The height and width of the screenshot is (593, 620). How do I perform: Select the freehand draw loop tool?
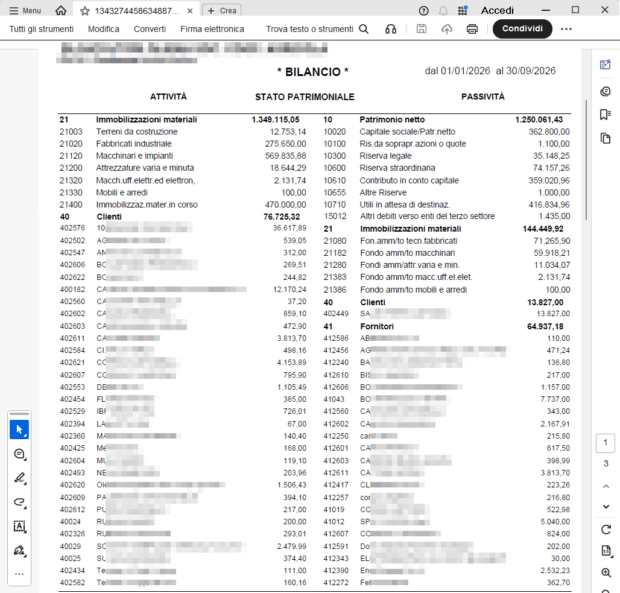tap(19, 502)
